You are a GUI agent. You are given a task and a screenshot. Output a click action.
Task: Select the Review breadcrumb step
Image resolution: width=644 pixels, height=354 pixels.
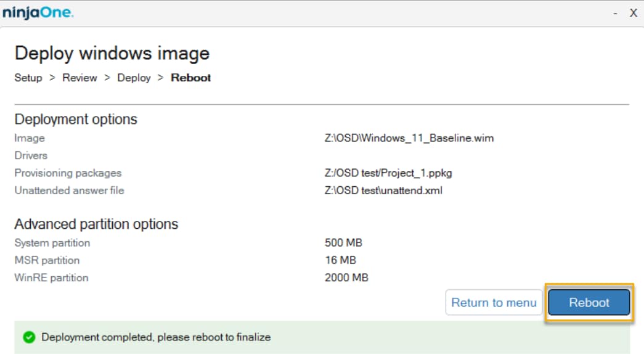click(x=79, y=78)
